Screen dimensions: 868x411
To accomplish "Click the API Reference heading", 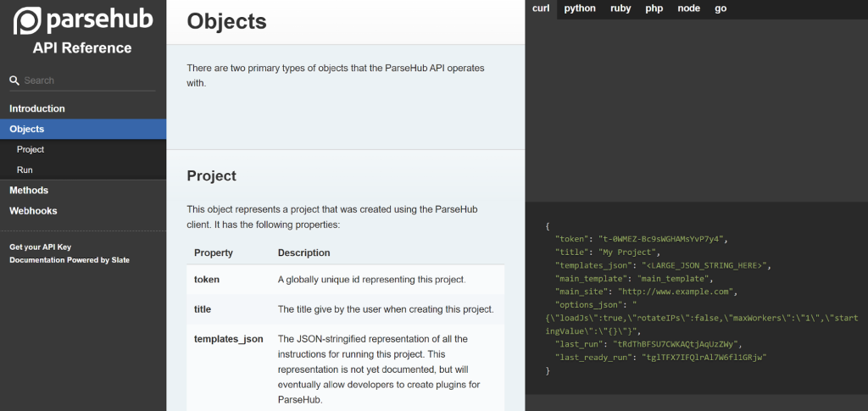I will tap(82, 48).
